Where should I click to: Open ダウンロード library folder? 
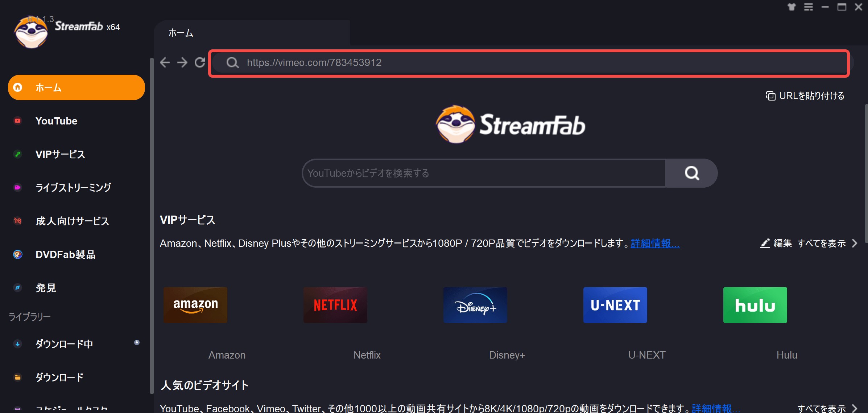[x=77, y=377]
